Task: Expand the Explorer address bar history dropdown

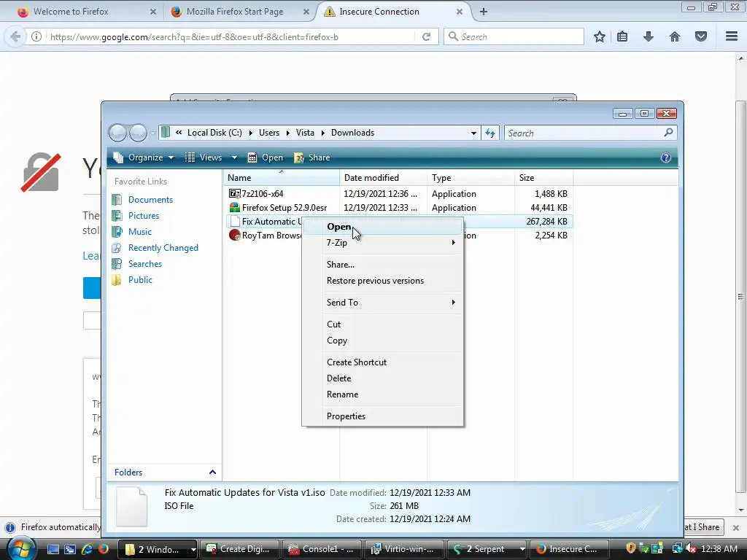Action: [473, 133]
